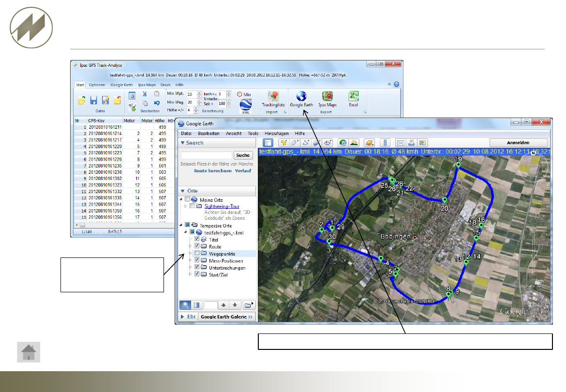Viewport: 566px width, 392px height.
Task: Switch planet with the Saturn icon
Action: [369, 143]
